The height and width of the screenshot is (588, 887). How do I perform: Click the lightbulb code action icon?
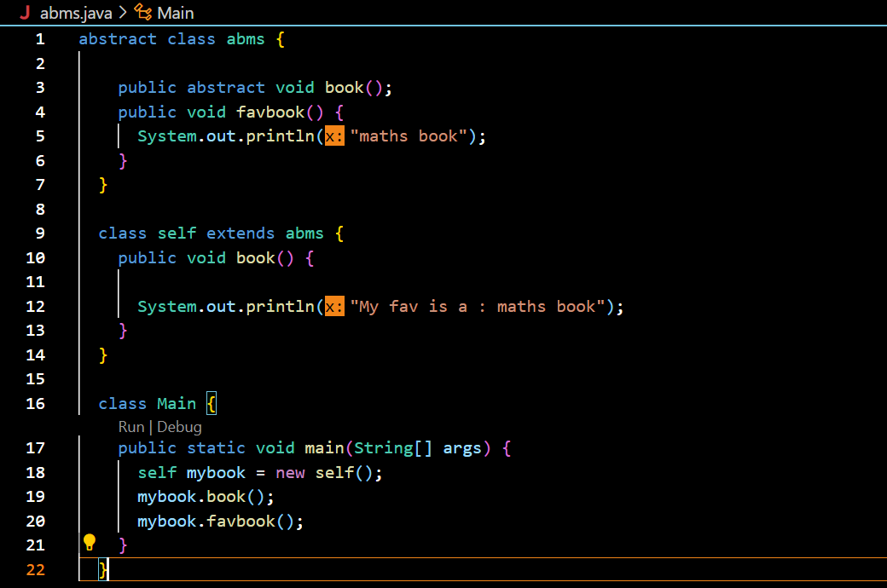tap(89, 543)
